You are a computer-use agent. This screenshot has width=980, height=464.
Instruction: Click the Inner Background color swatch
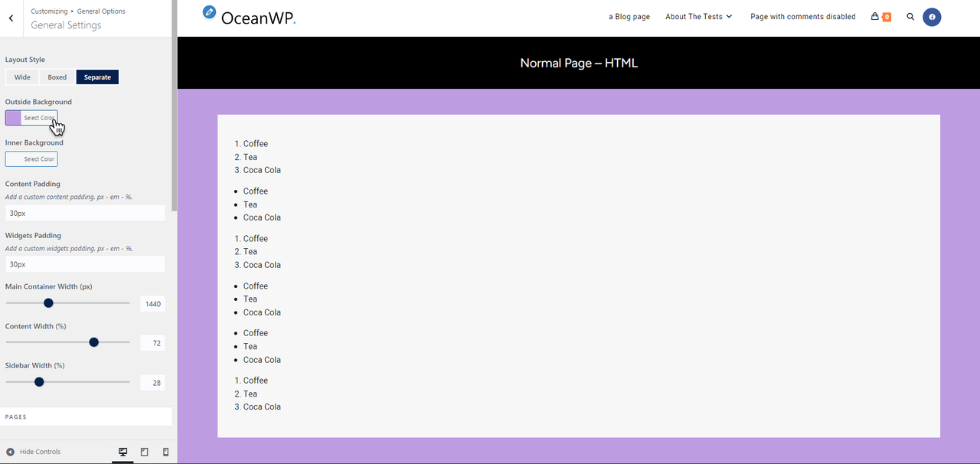[x=14, y=159]
